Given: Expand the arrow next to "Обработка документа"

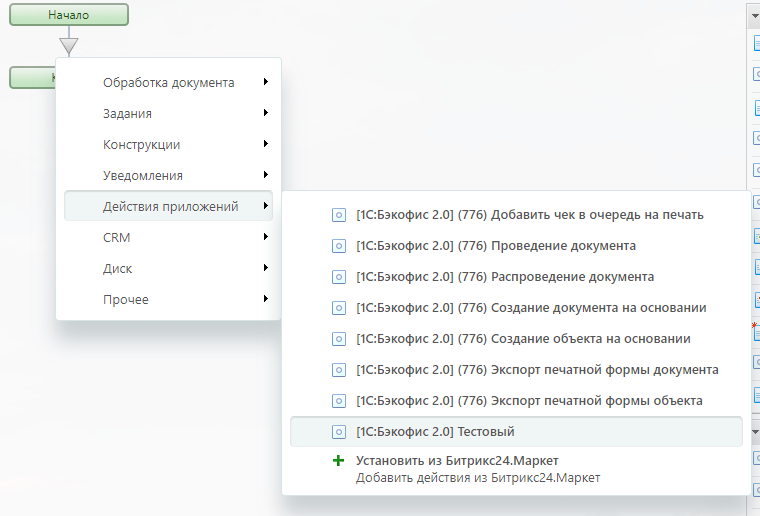Looking at the screenshot, I should pyautogui.click(x=266, y=81).
